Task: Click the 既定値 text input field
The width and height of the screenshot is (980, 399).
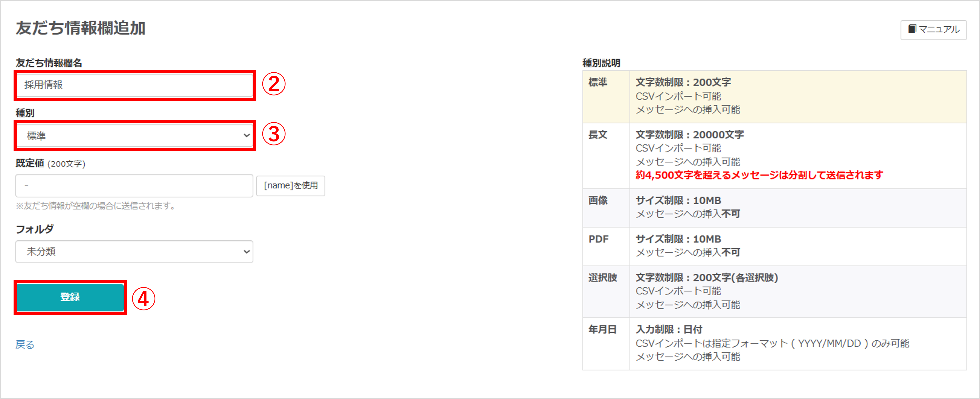Action: point(134,186)
